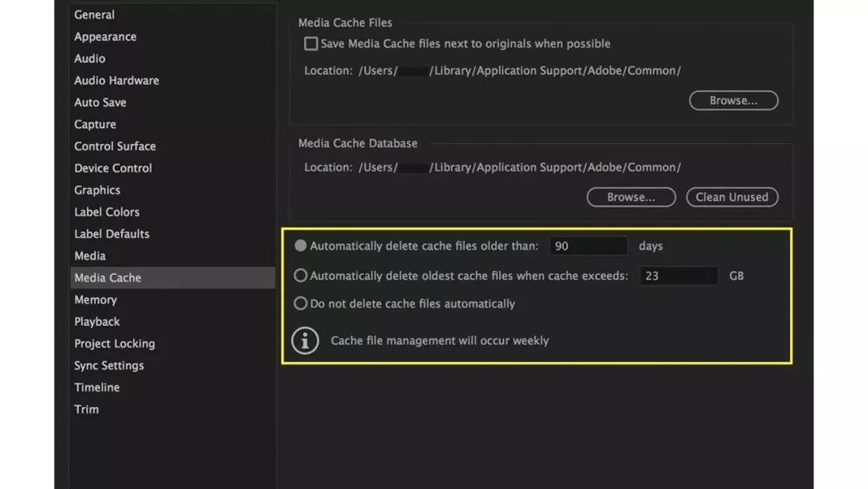Click the Media Cache Files location path

click(520, 71)
